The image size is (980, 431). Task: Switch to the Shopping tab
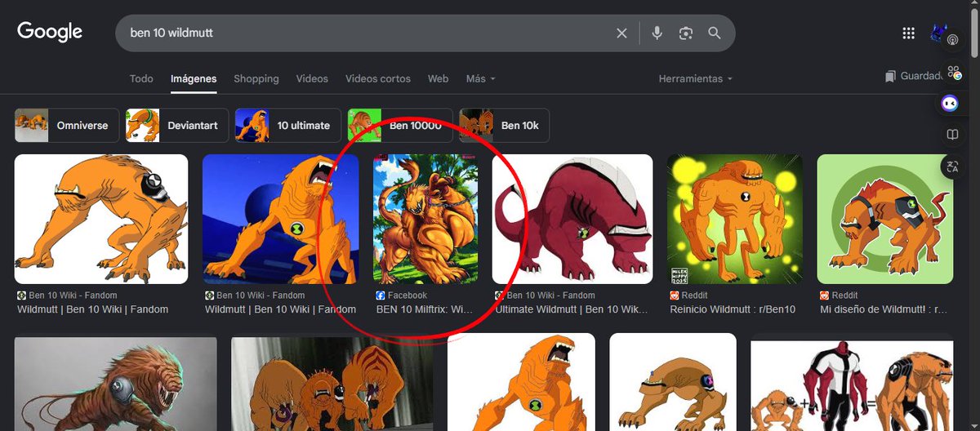tap(256, 78)
